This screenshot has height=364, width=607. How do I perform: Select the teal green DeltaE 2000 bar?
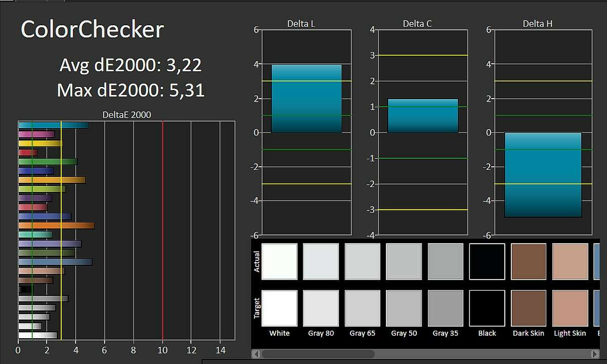coord(35,235)
